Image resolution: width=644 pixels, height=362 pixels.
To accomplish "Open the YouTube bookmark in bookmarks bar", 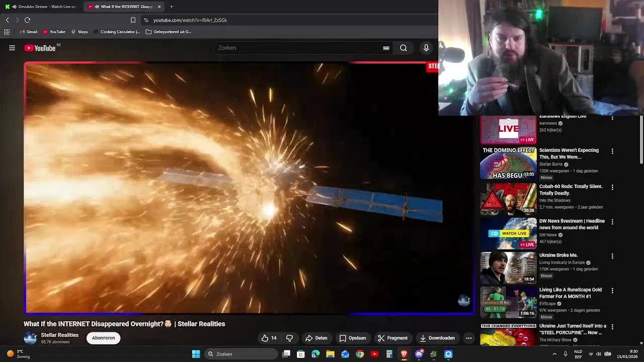I will [x=54, y=32].
